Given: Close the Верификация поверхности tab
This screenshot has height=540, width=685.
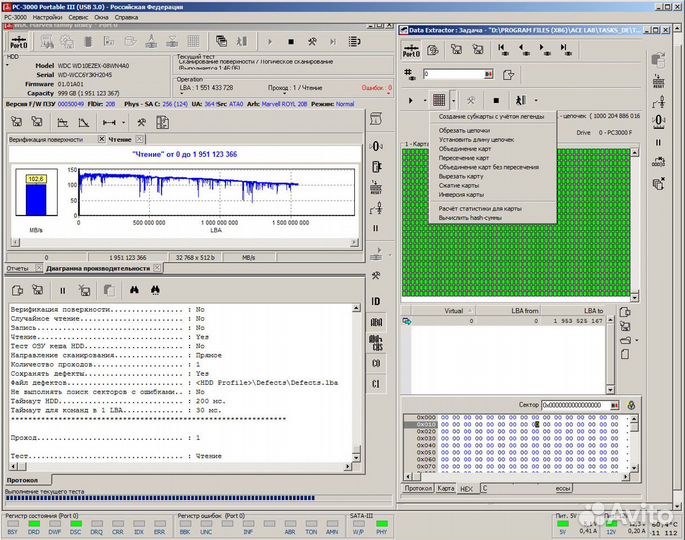Looking at the screenshot, I should (x=101, y=139).
